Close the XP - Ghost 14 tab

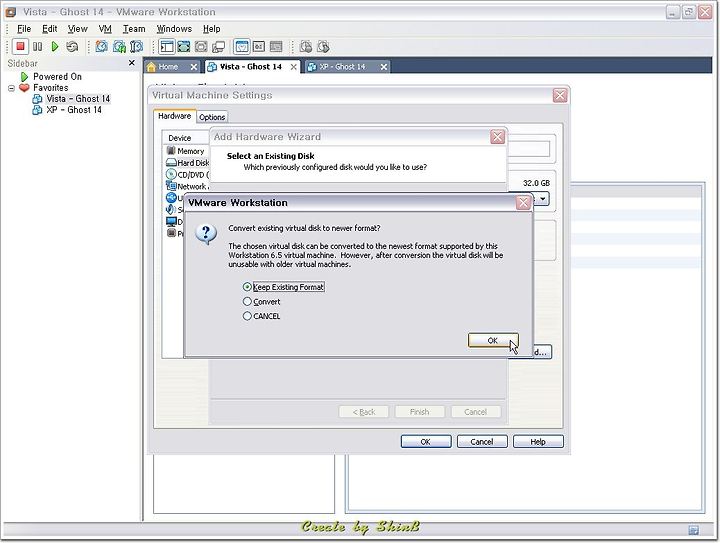384,67
